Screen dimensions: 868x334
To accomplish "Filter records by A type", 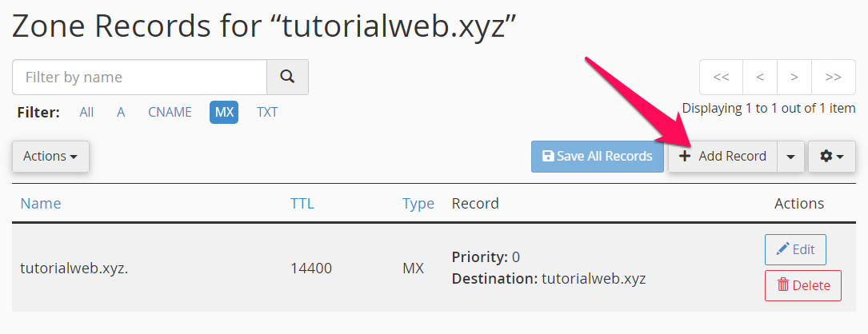I will (121, 112).
